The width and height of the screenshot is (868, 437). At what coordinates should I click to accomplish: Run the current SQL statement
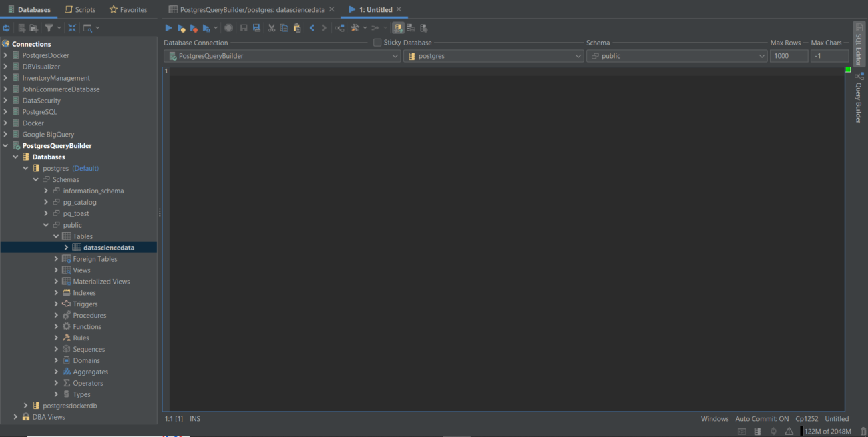[168, 27]
